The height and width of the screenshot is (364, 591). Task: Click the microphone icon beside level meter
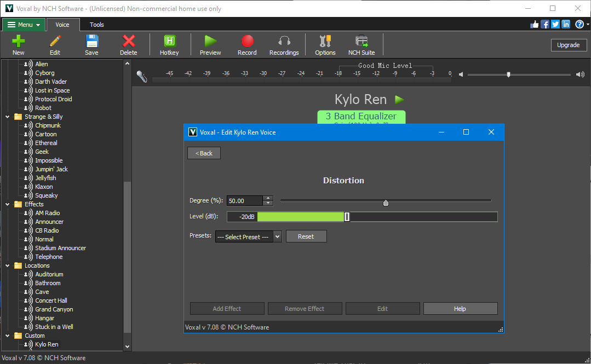142,77
